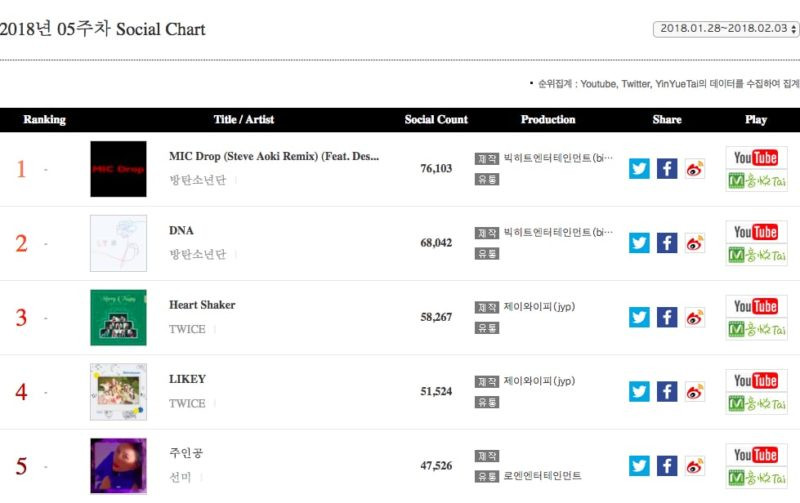Share DNA on Facebook
The height and width of the screenshot is (503, 800).
[667, 243]
